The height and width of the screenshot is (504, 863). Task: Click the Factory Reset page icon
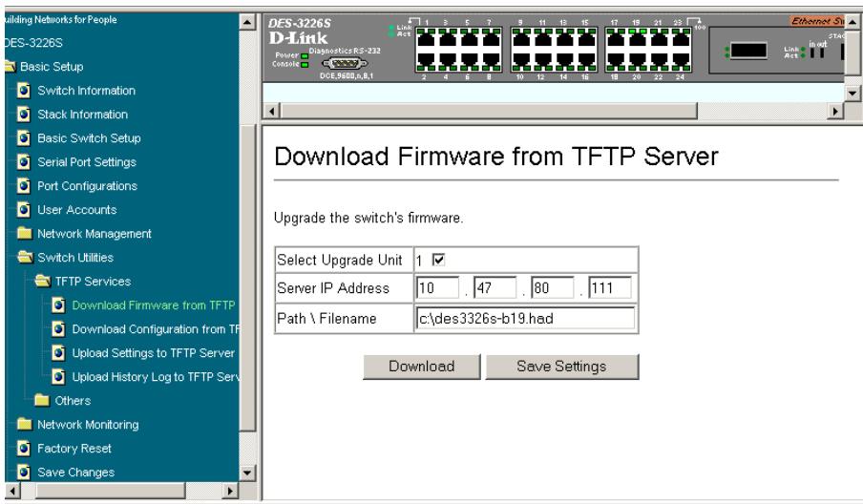[x=24, y=449]
